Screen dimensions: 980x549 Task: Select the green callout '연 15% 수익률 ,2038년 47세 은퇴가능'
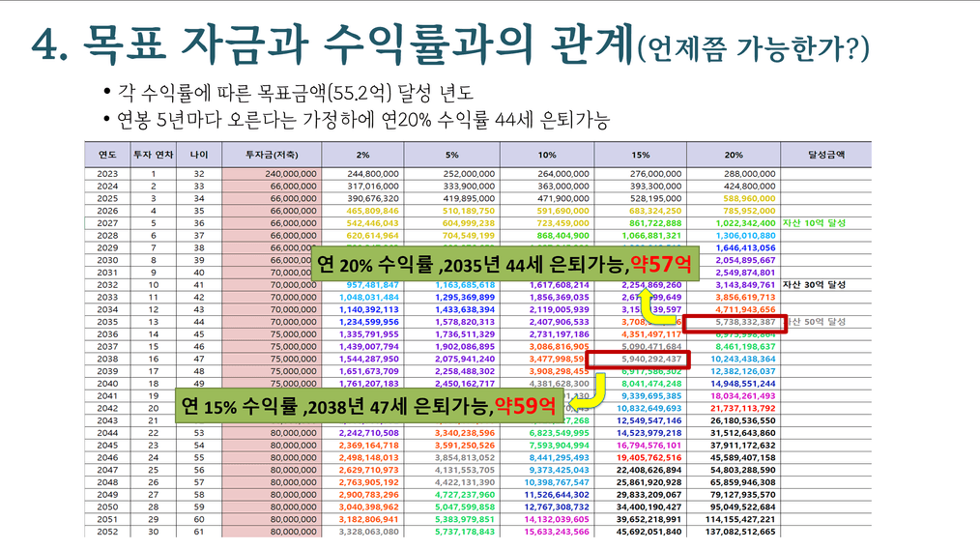point(369,407)
